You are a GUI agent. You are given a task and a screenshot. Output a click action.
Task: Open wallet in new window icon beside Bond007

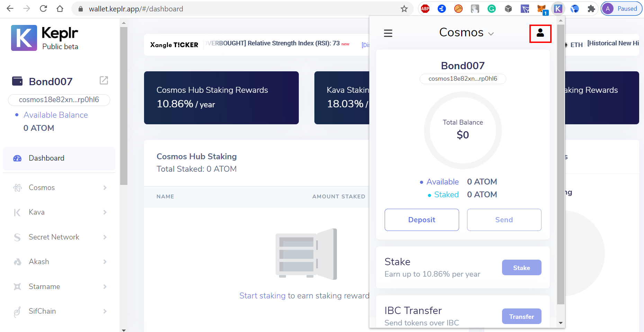point(104,80)
